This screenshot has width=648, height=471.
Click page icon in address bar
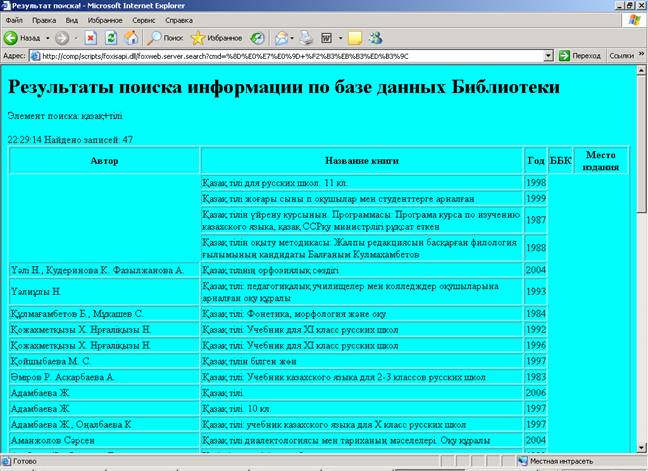pyautogui.click(x=36, y=56)
